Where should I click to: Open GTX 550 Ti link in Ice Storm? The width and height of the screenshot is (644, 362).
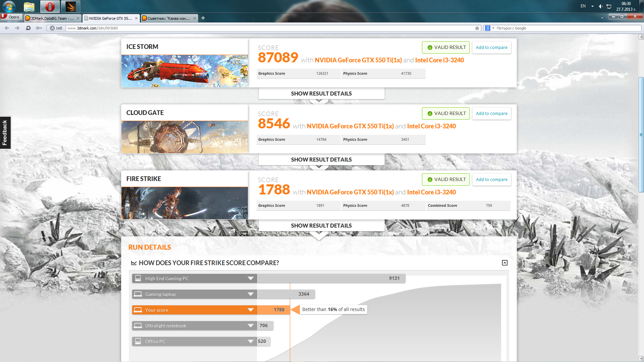[358, 60]
